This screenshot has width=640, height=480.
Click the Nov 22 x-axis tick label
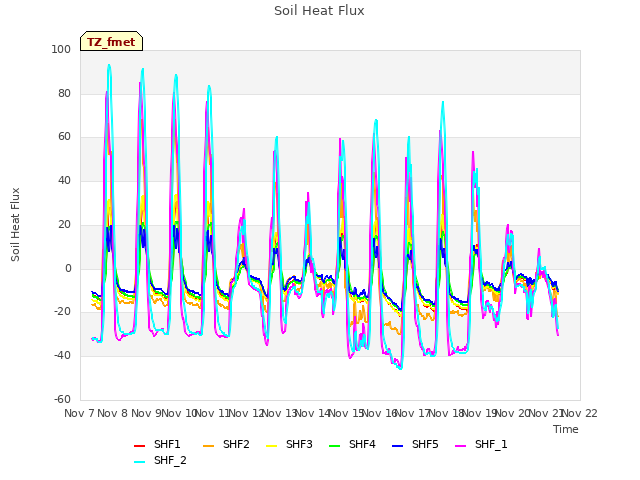(580, 413)
